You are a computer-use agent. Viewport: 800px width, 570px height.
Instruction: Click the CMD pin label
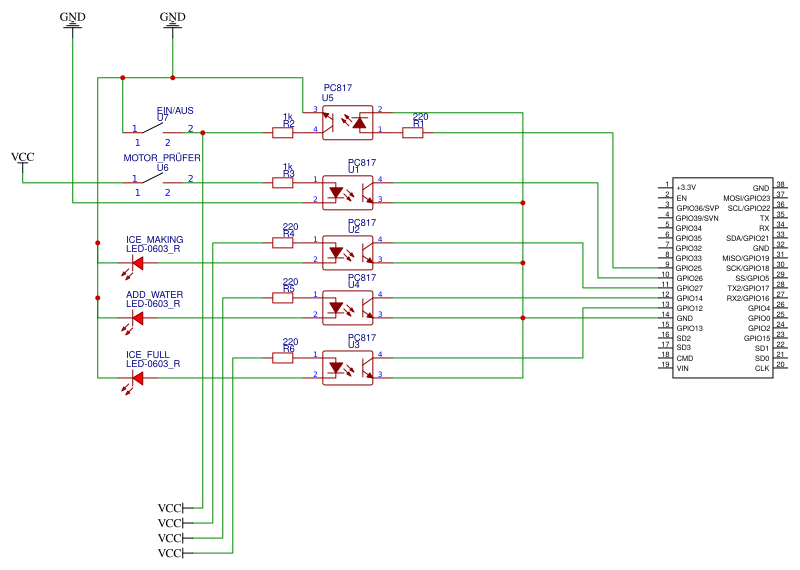pos(685,358)
